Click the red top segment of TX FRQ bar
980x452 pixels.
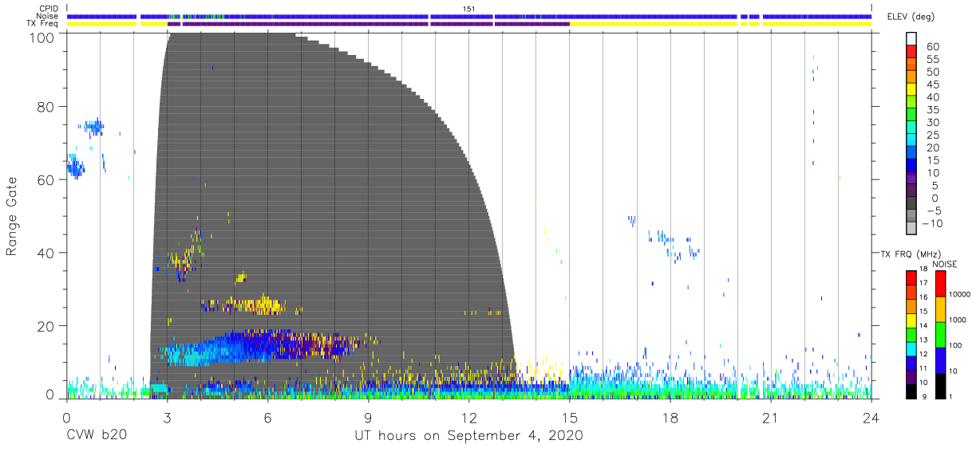coord(911,278)
